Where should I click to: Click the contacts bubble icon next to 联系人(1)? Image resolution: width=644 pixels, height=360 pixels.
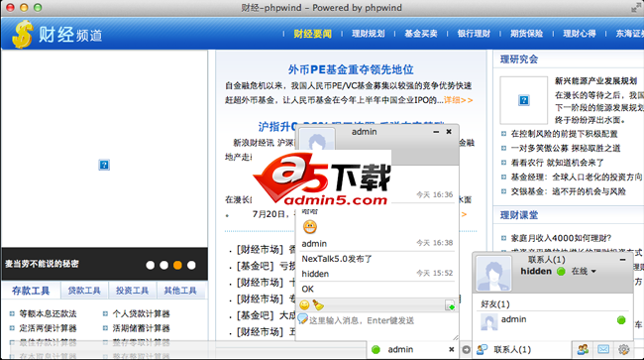pos(483,350)
